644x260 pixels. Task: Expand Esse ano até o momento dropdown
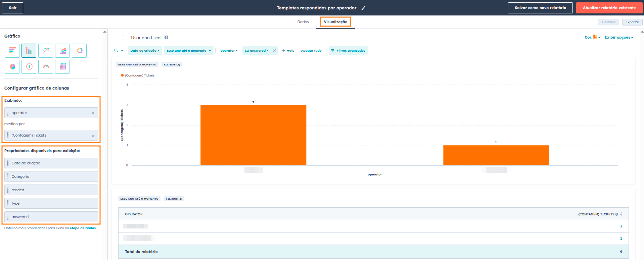tap(188, 51)
